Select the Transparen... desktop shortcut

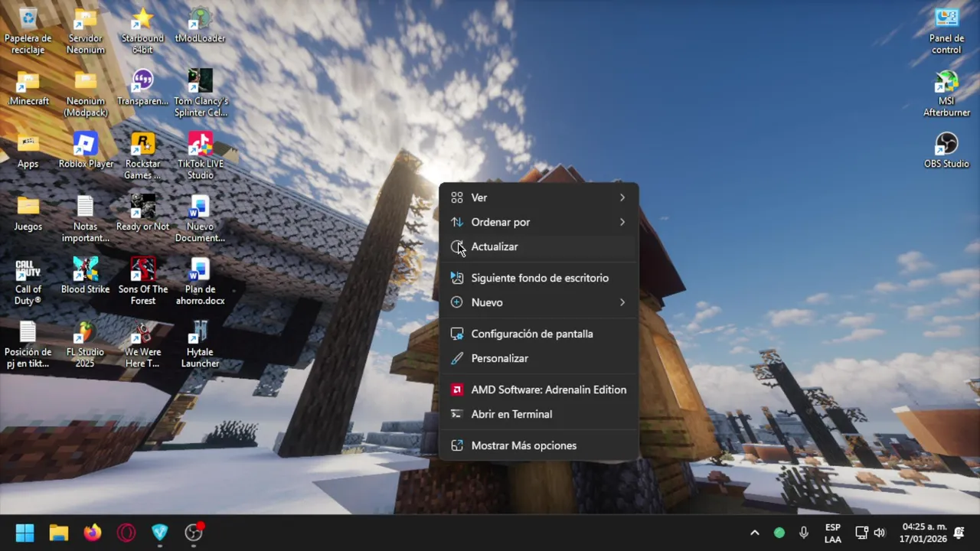pos(142,88)
